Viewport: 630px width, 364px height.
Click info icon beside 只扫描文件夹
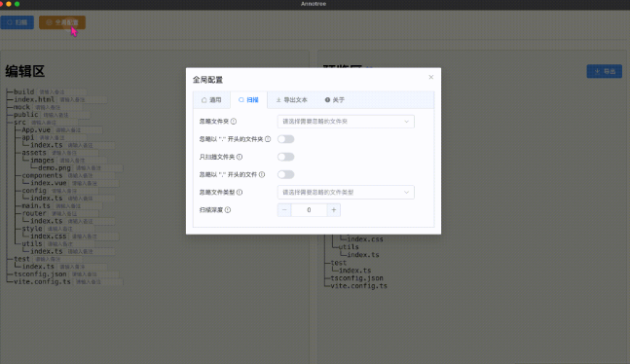click(240, 157)
